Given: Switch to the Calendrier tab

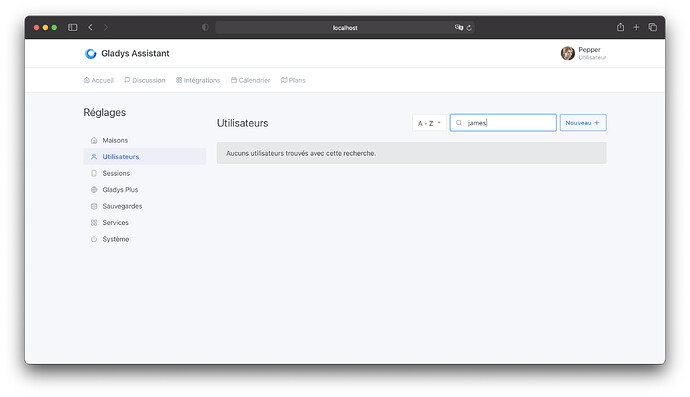Looking at the screenshot, I should coord(250,80).
